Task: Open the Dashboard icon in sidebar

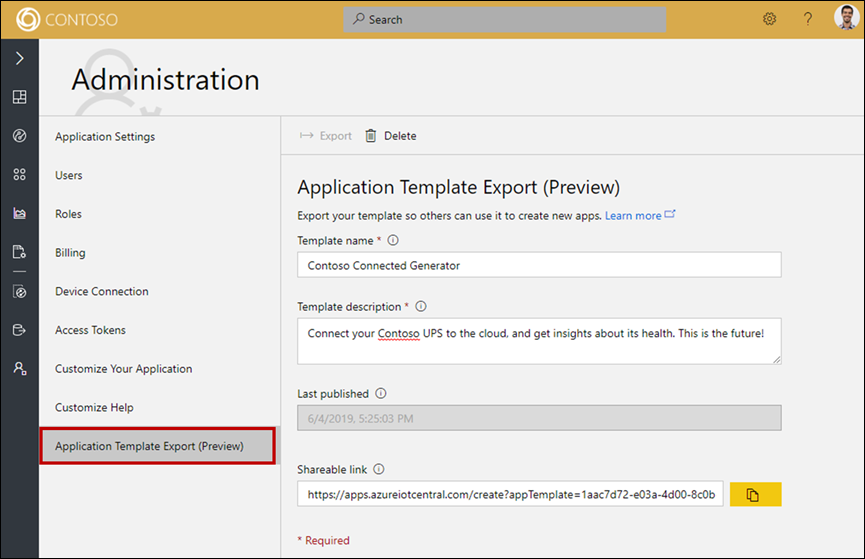Action: (x=20, y=97)
